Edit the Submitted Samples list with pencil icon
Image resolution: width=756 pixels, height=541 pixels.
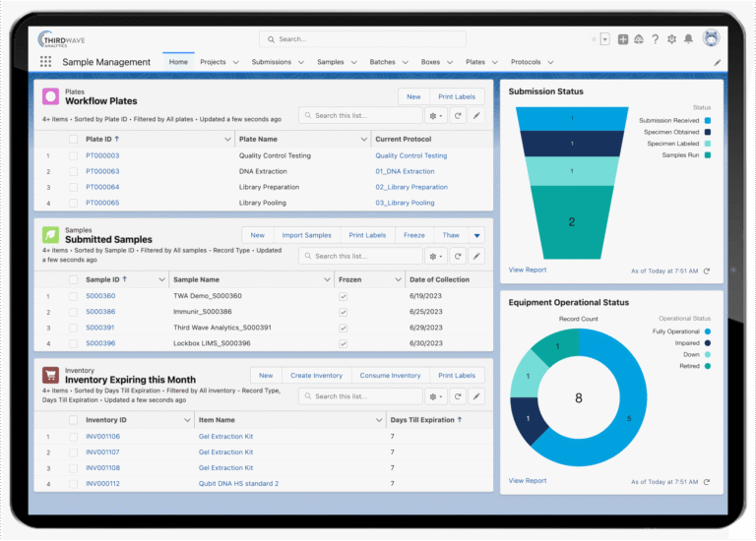click(x=476, y=257)
